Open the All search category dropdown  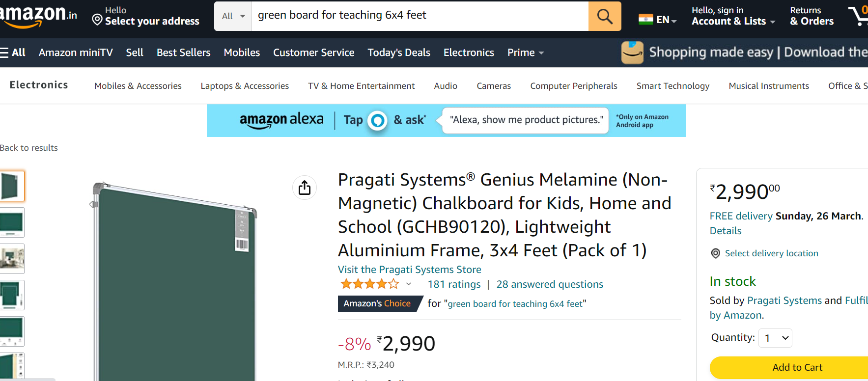[233, 16]
